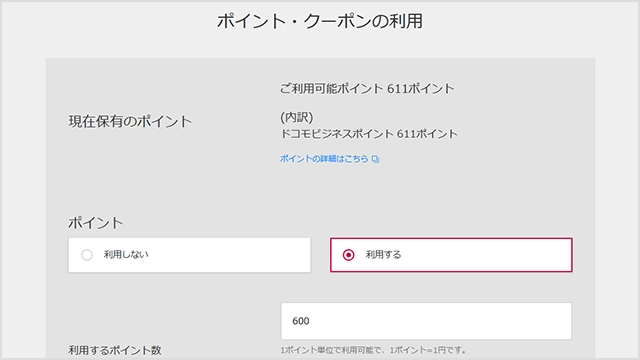Choose the white 利用しない option card

point(189,255)
